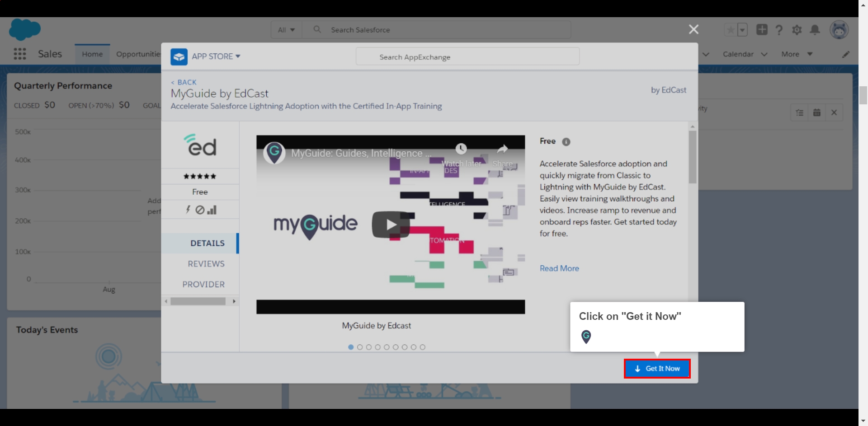Click the calendar icon on the Home page
This screenshot has height=426, width=868.
[x=816, y=112]
